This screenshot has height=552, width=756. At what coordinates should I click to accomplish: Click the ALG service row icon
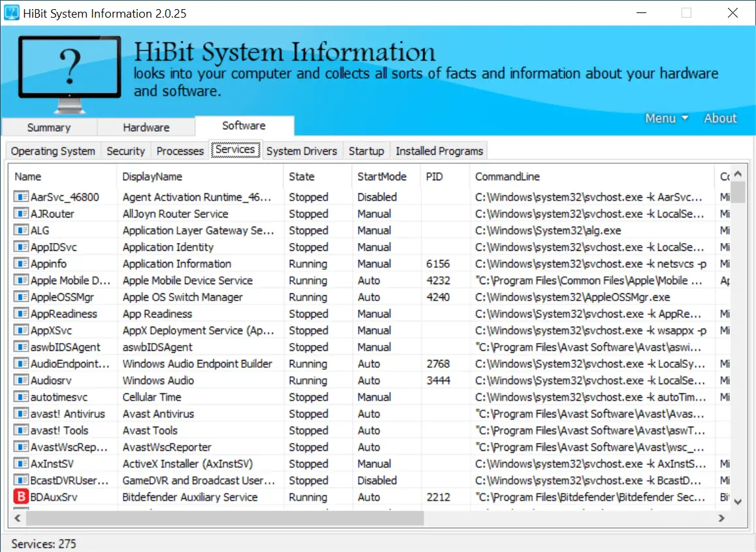[21, 230]
